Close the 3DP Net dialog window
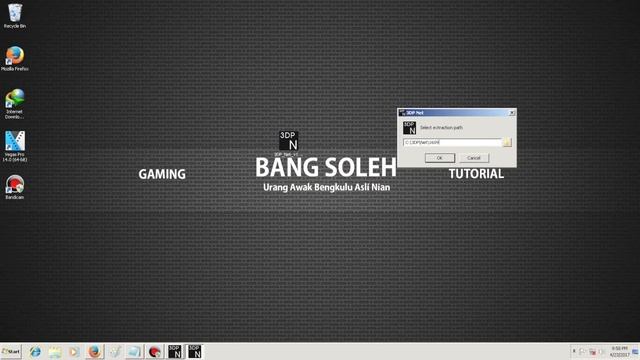The height and width of the screenshot is (360, 640). (x=512, y=113)
